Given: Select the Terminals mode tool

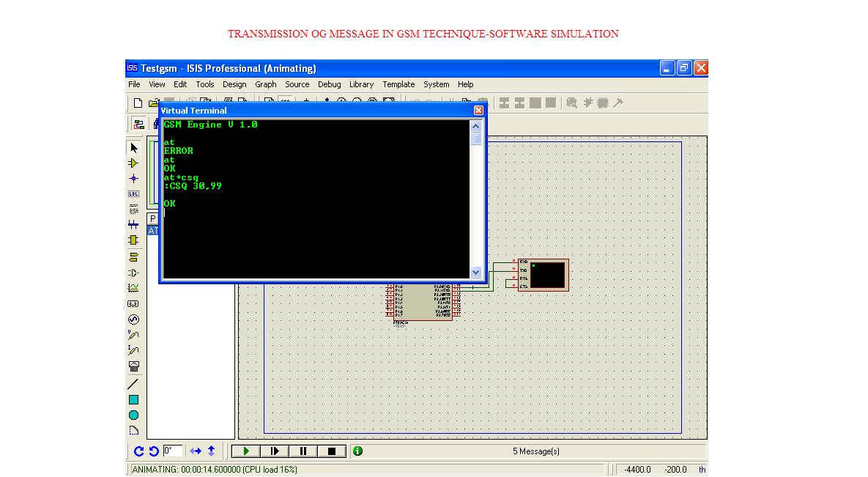Looking at the screenshot, I should pyautogui.click(x=133, y=257).
